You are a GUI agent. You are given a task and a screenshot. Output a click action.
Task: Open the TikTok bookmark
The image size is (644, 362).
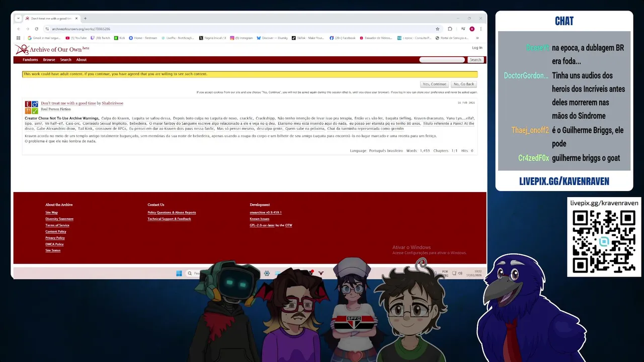pos(308,38)
